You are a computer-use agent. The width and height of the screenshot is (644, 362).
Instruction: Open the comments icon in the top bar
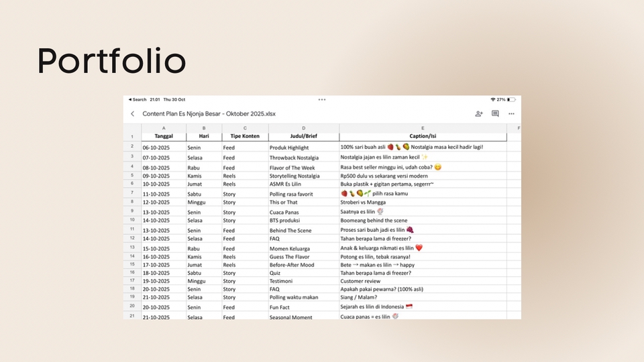pyautogui.click(x=495, y=114)
